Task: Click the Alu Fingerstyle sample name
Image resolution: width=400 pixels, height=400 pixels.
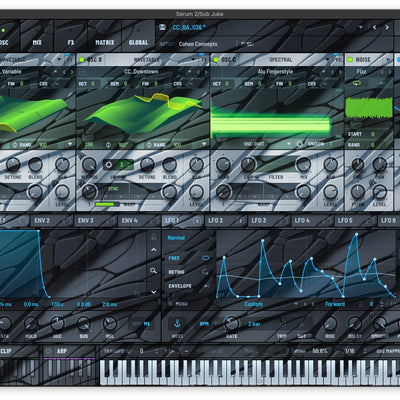Action: tap(275, 72)
